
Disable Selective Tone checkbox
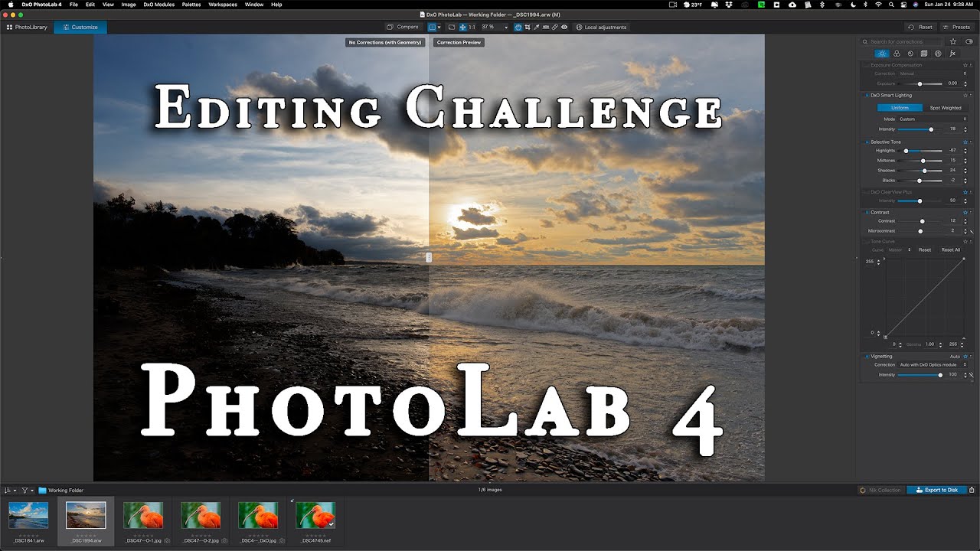pos(867,142)
